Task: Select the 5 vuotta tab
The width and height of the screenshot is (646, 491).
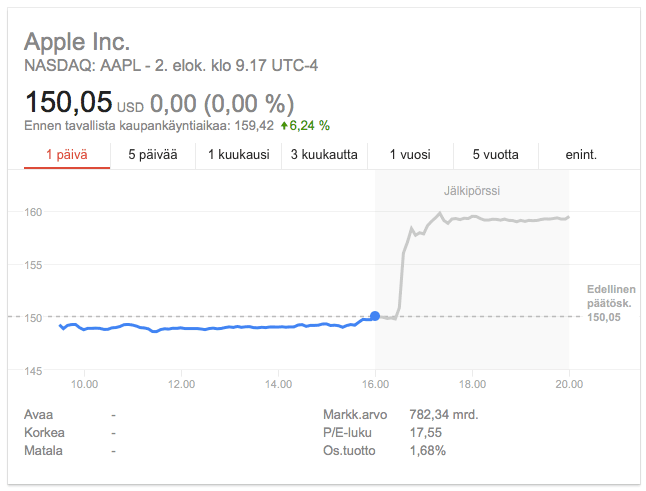Action: pyautogui.click(x=496, y=154)
